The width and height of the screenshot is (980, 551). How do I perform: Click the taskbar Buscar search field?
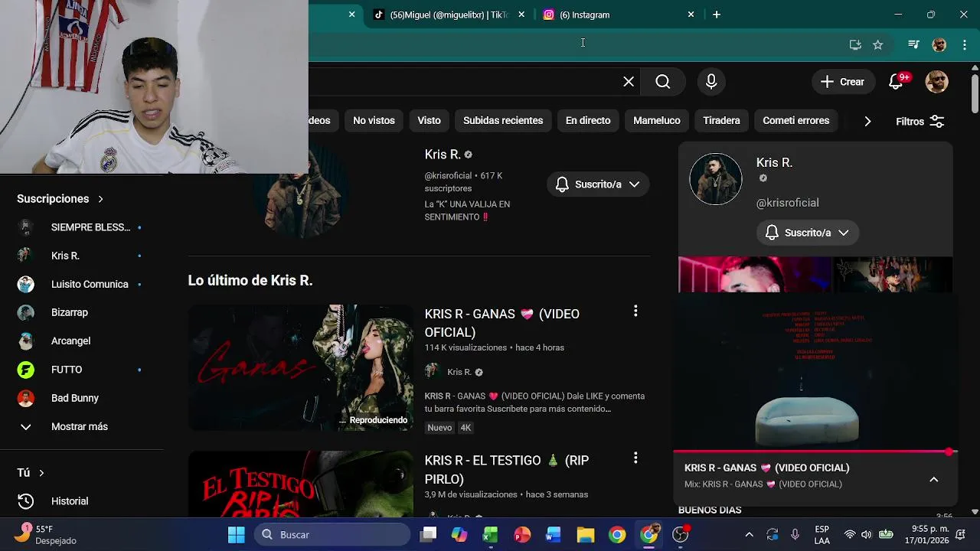pos(332,535)
